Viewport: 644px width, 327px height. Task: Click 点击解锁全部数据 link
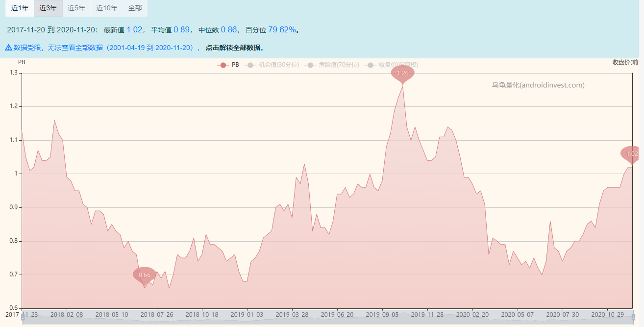point(235,48)
